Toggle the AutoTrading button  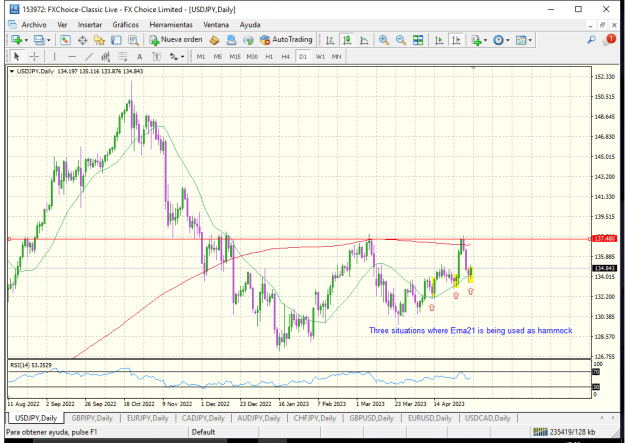286,40
